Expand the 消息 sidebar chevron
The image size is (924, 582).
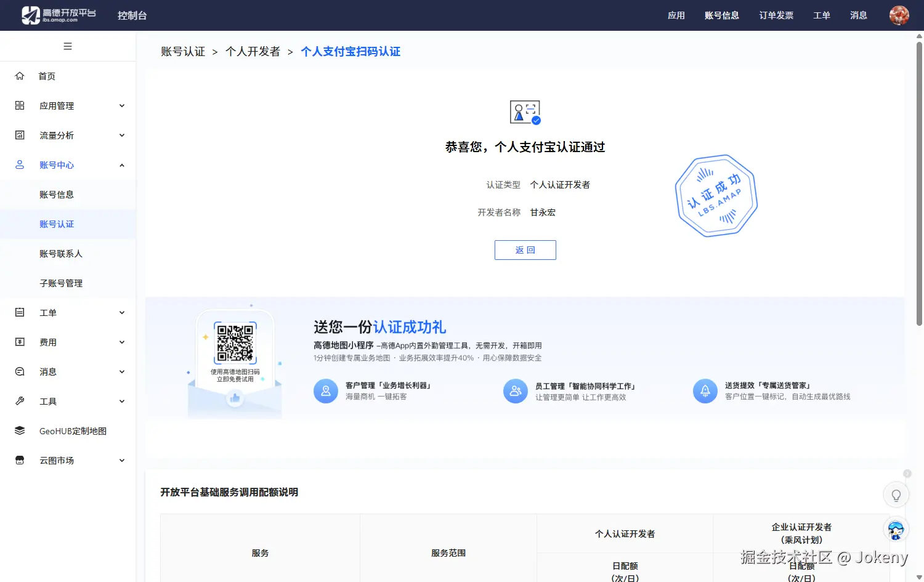click(x=122, y=371)
